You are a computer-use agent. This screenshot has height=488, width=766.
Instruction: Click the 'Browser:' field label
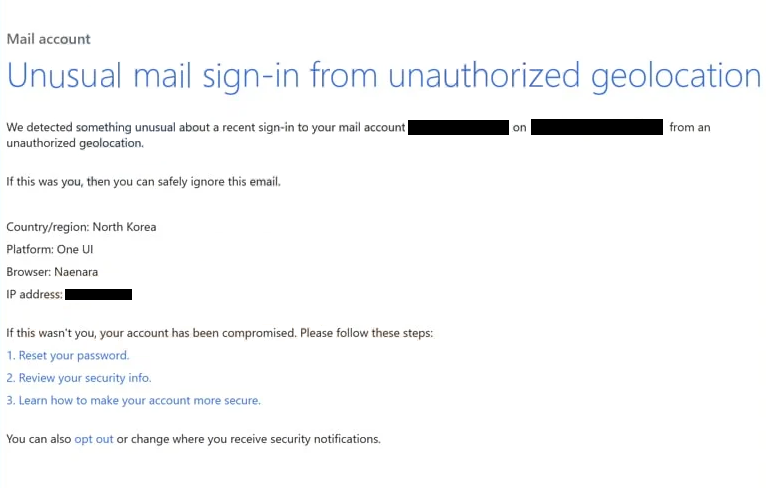[x=28, y=272]
